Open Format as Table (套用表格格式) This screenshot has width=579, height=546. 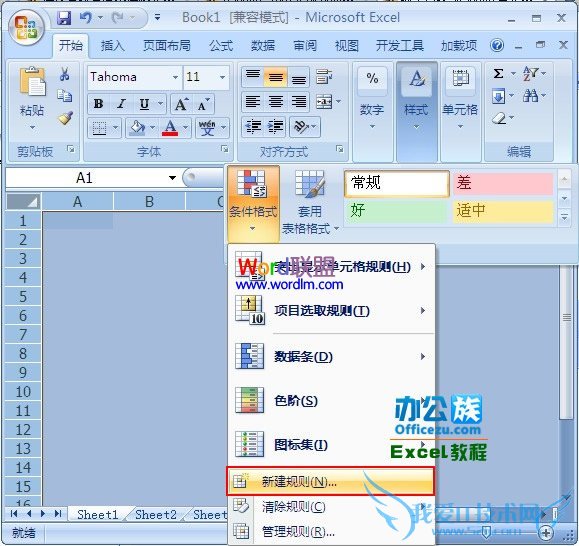[310, 203]
